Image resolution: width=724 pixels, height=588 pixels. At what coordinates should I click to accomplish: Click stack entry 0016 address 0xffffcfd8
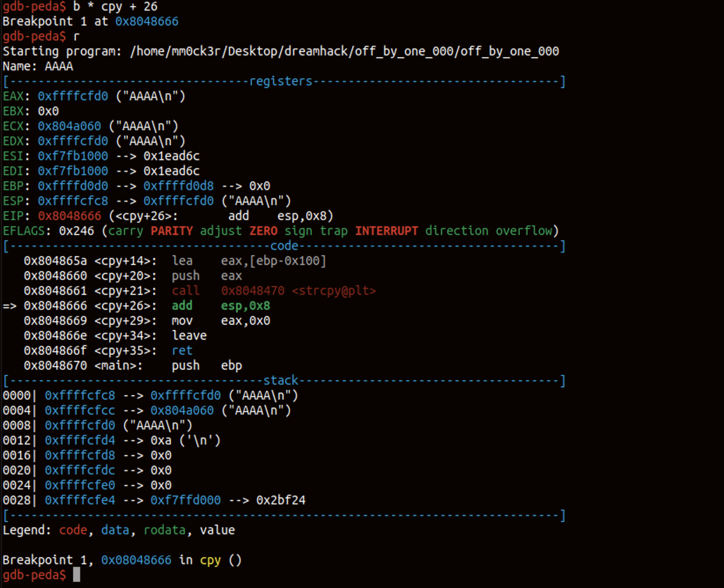click(80, 456)
